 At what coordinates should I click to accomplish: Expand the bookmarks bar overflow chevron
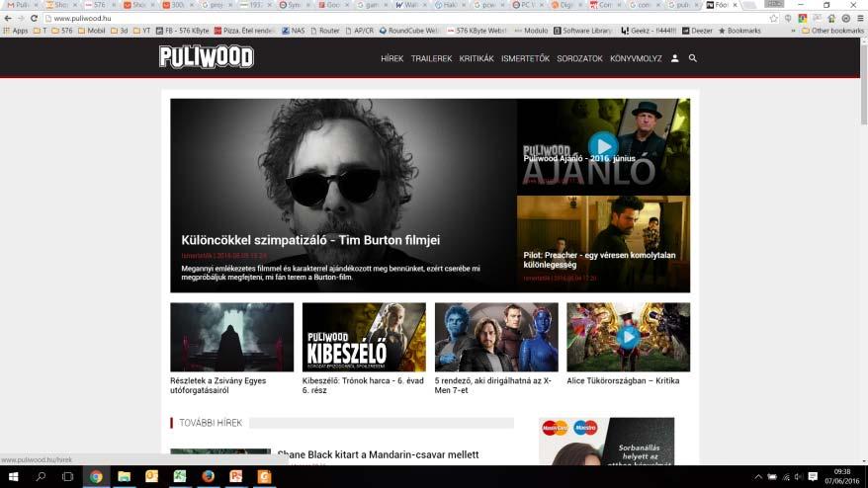click(793, 31)
